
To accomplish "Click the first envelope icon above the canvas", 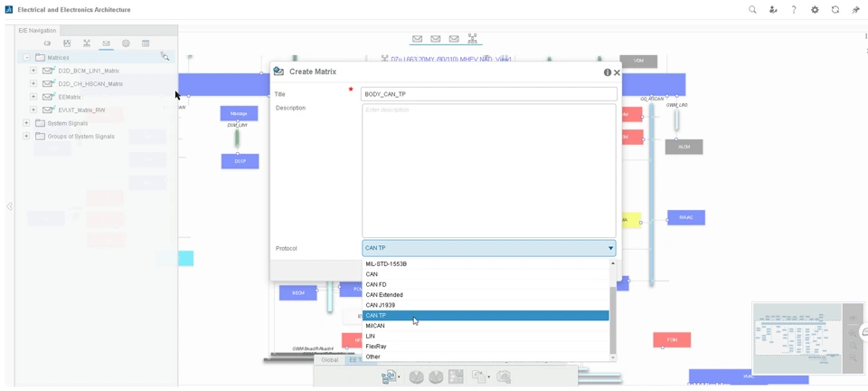I will click(418, 39).
